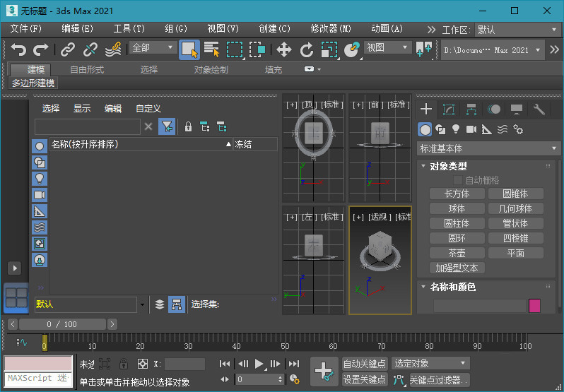Activate the Select Object tool
Screen dimensions: 564x392
coord(189,49)
